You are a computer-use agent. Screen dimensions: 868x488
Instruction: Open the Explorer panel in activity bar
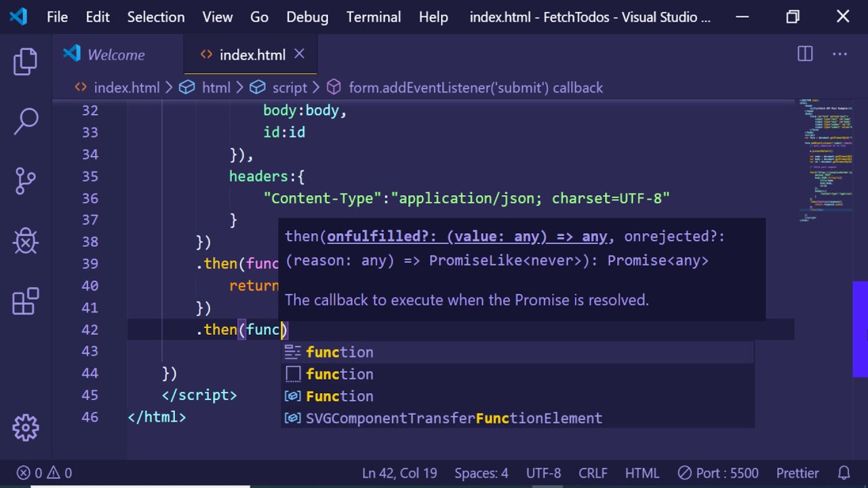[x=25, y=62]
